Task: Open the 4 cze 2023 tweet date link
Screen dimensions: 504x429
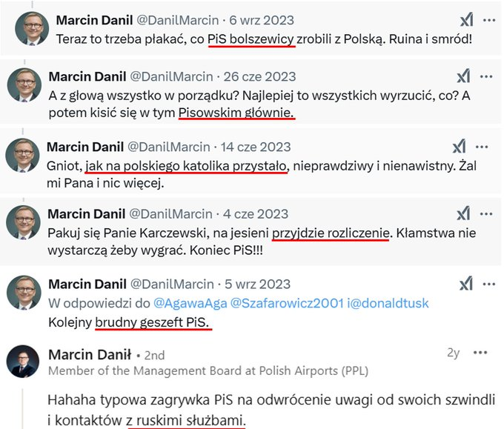Action: click(256, 214)
